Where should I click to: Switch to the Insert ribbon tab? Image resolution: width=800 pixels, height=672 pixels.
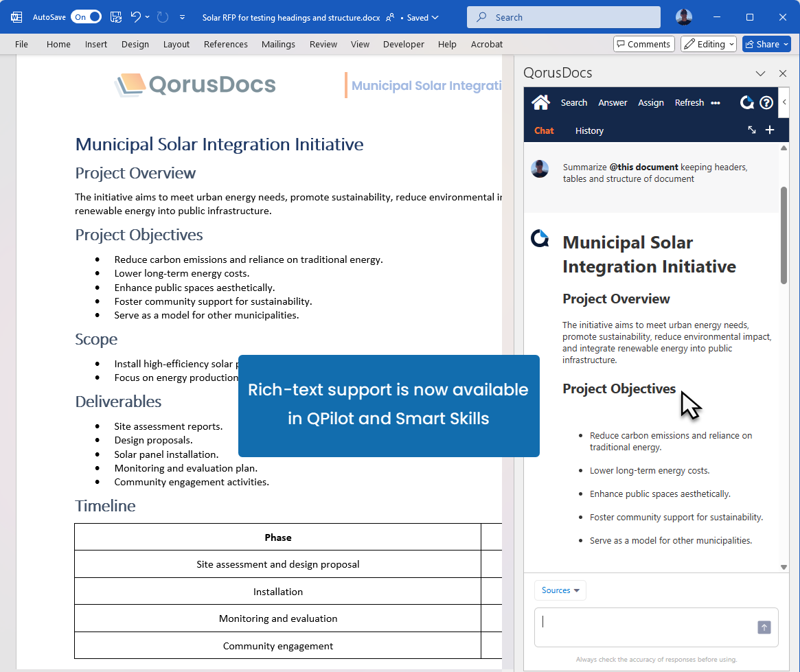click(96, 45)
